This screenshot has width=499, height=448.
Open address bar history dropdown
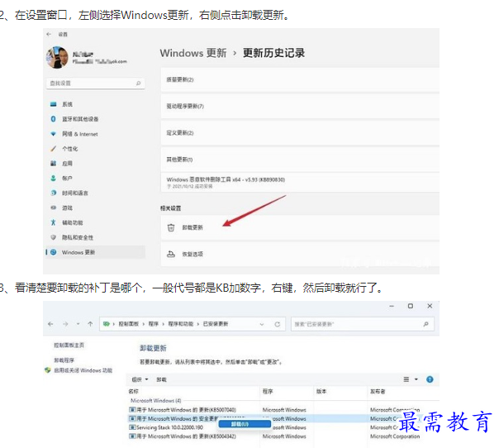pyautogui.click(x=262, y=325)
